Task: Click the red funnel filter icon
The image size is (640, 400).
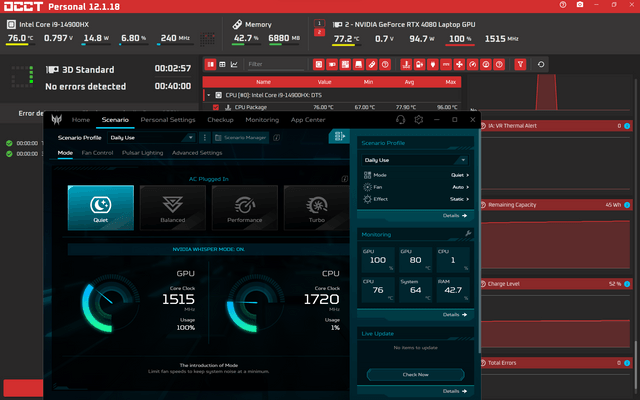Action: coord(520,64)
